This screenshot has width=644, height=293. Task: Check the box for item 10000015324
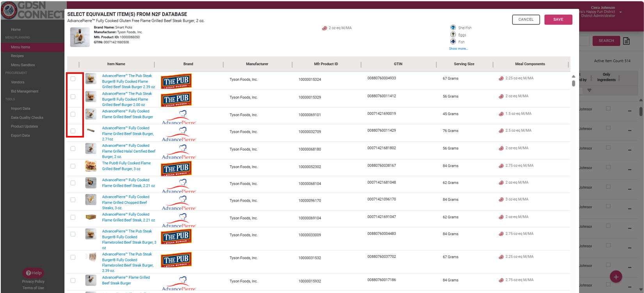[x=73, y=79]
